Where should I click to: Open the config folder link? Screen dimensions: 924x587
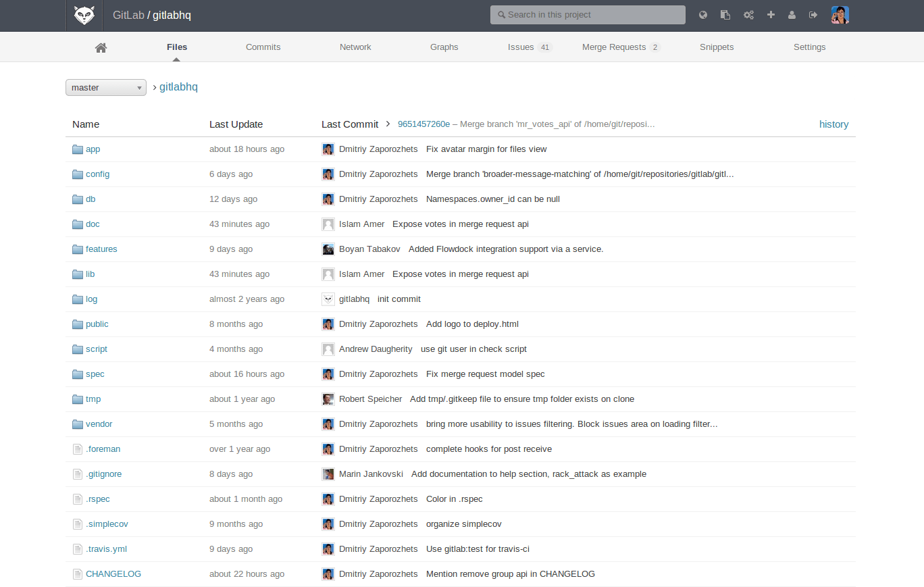click(97, 174)
